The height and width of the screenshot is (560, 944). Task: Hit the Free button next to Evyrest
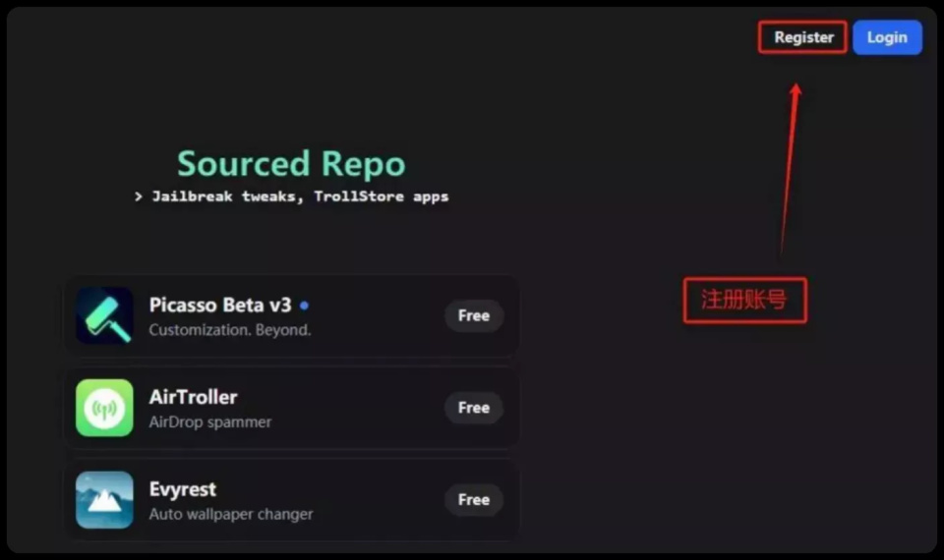473,500
